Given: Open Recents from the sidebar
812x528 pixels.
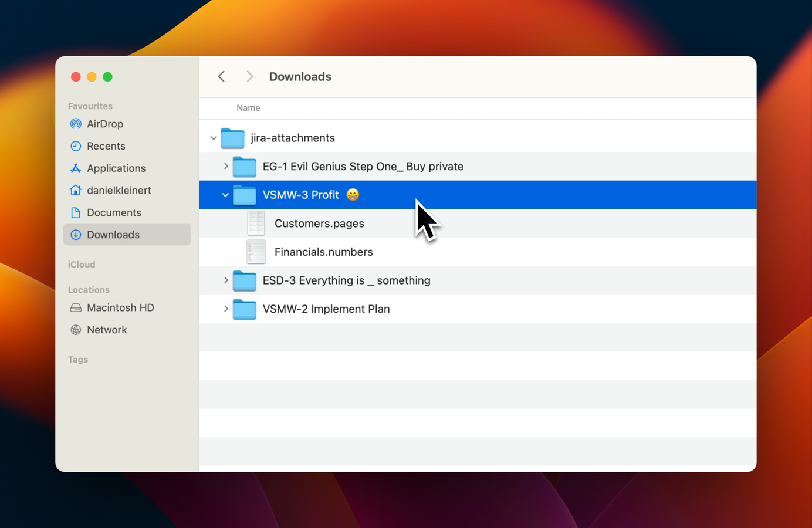Looking at the screenshot, I should click(x=106, y=146).
